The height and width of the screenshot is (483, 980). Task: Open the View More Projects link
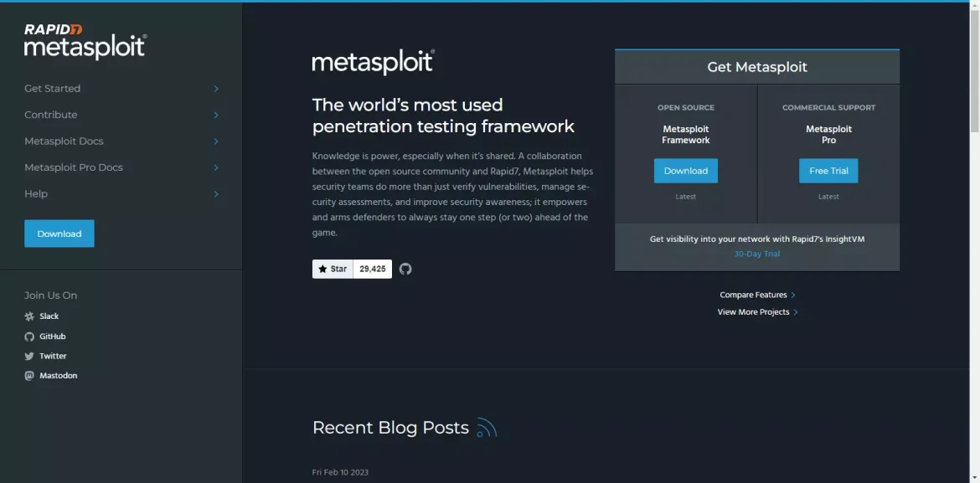pos(757,311)
